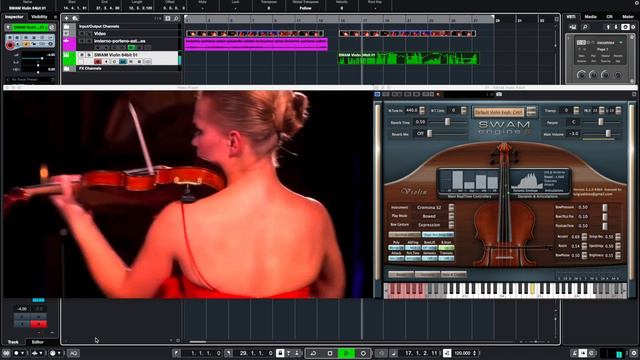Toggle the SWAM B.Start green button
This screenshot has width=640, height=360.
click(x=446, y=247)
